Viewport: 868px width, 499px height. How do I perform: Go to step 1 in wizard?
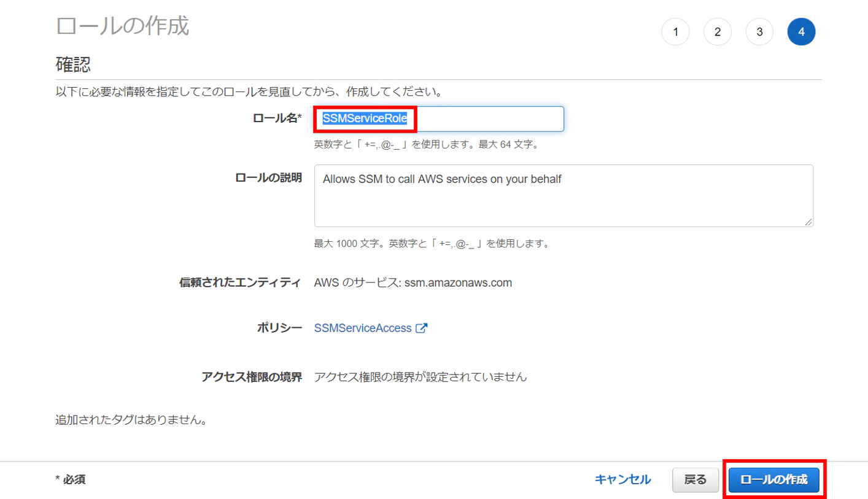(675, 32)
